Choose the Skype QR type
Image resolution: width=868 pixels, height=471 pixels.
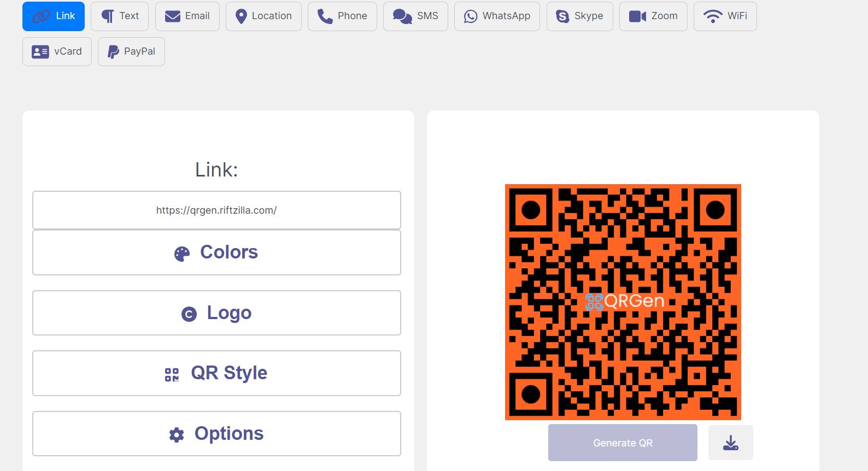[x=580, y=16]
